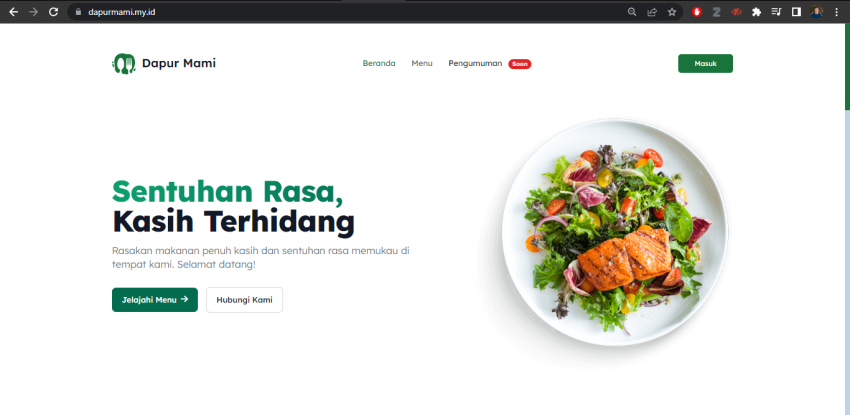Bookmark this page with the star icon
Image resolution: width=850 pixels, height=415 pixels.
[x=672, y=12]
